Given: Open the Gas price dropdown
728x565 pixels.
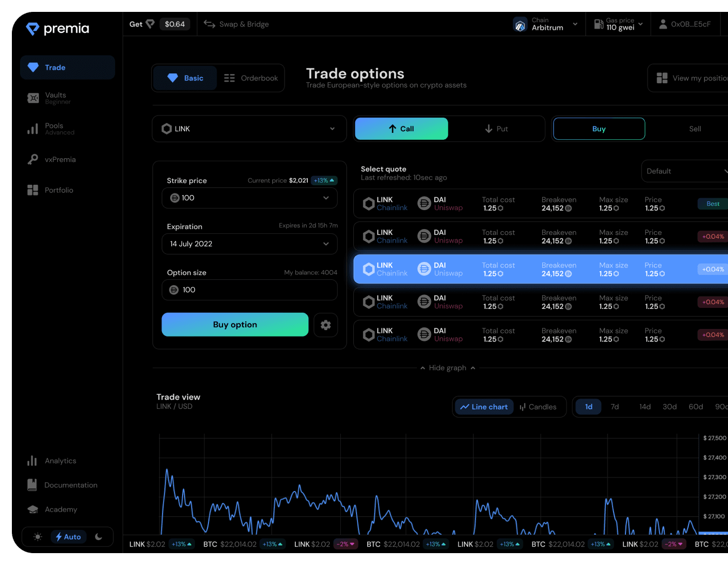Looking at the screenshot, I should tap(619, 24).
